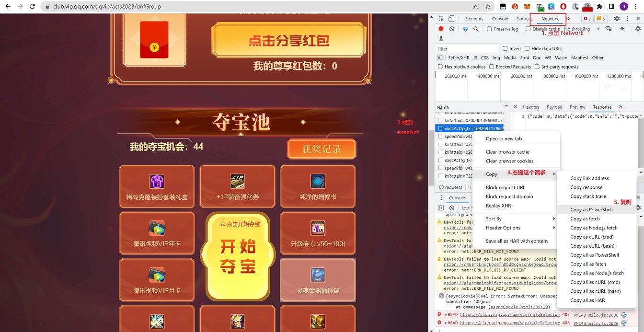Click the import HAR upload arrow icon
The image size is (644, 332).
(x=622, y=29)
